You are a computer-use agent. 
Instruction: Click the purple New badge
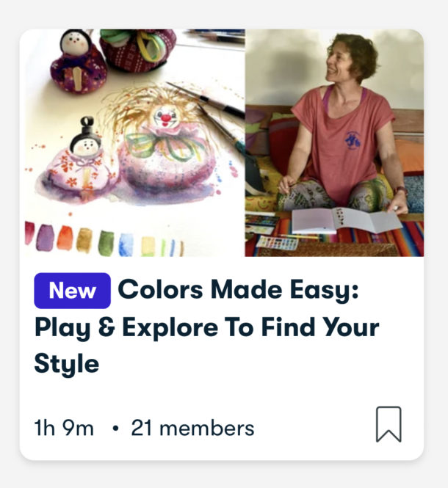point(72,291)
